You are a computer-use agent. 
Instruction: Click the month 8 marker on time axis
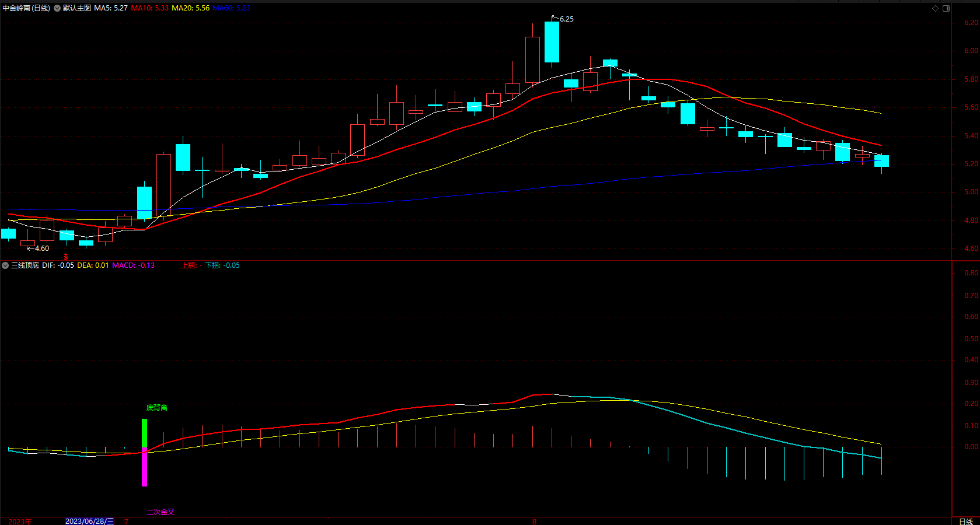(x=534, y=521)
